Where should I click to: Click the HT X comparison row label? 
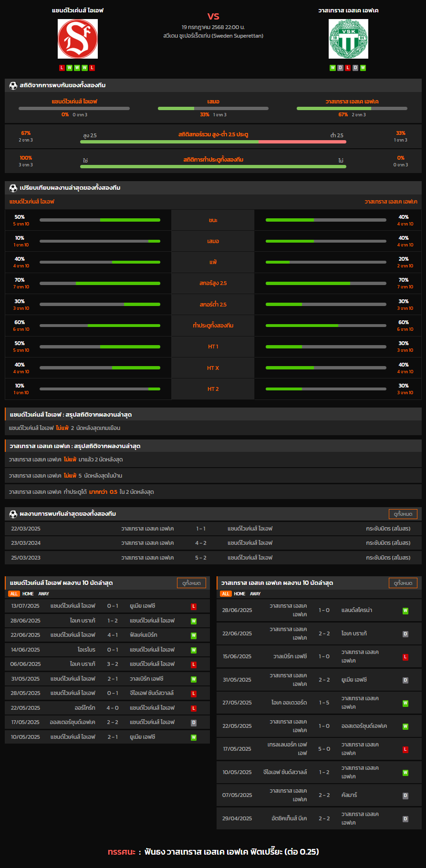coord(213,368)
